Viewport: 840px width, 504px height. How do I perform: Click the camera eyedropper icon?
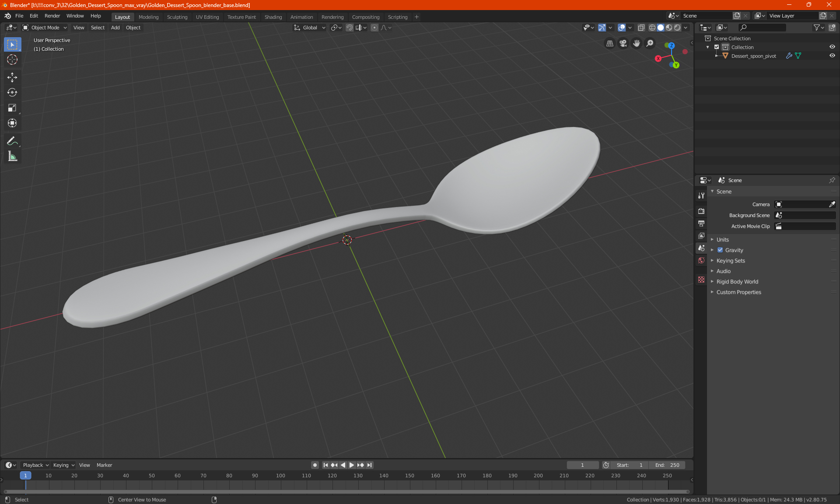[x=832, y=204]
